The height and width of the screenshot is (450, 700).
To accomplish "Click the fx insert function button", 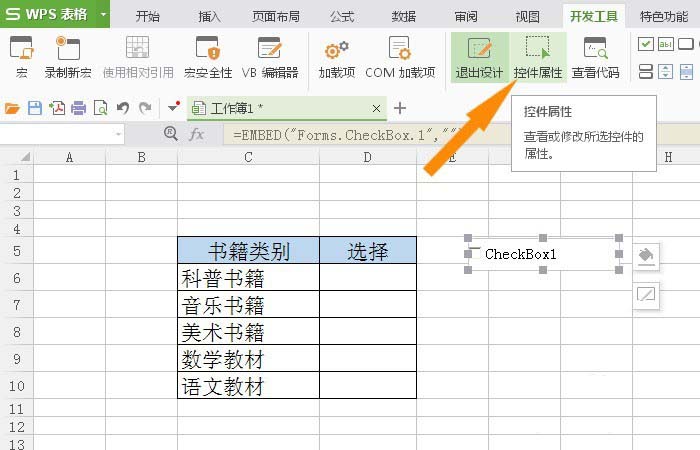I will (196, 134).
